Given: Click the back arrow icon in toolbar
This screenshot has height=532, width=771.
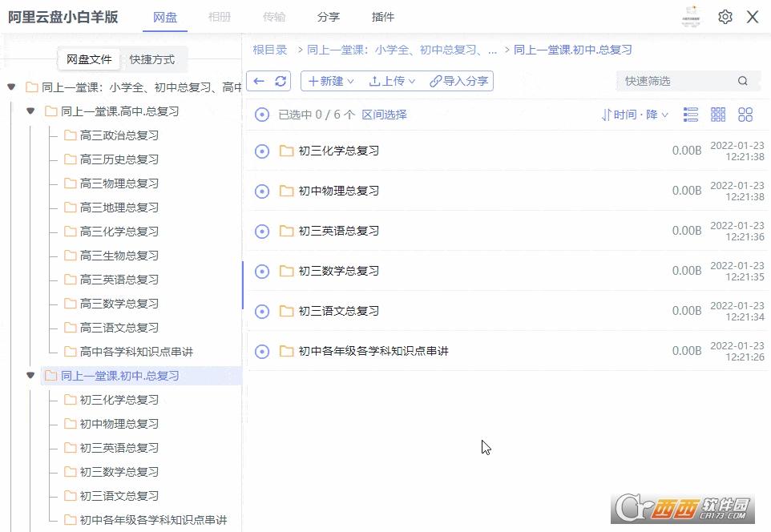Looking at the screenshot, I should [x=259, y=81].
